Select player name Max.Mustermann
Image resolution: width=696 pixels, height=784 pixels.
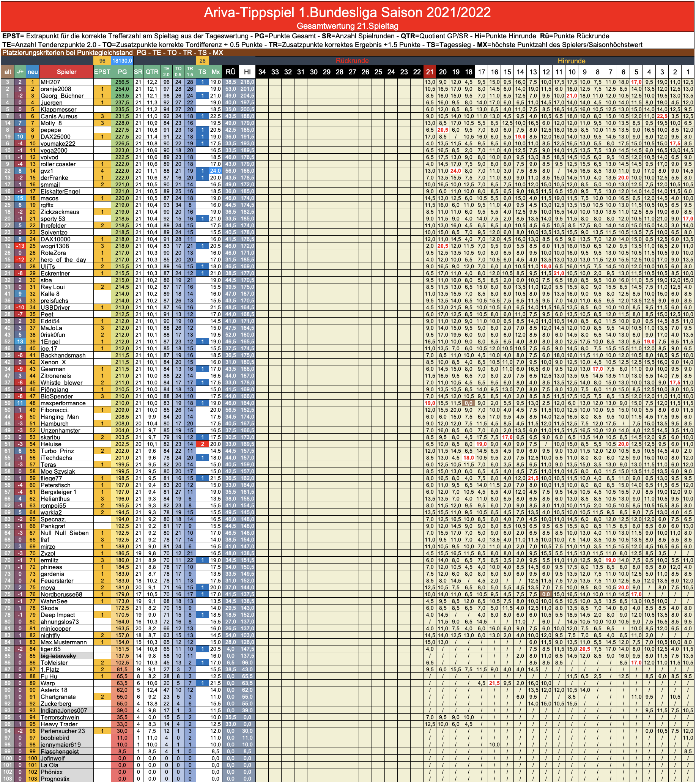point(64,642)
